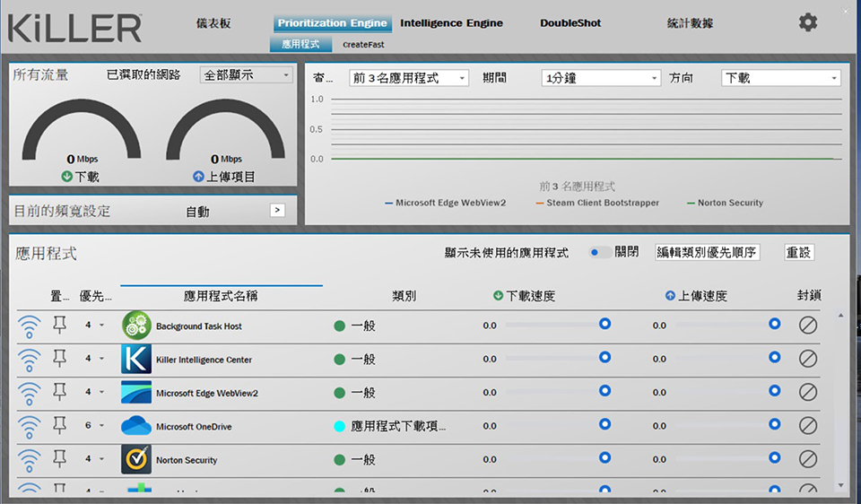Click the OneDrive cloud icon
861x504 pixels.
[136, 425]
